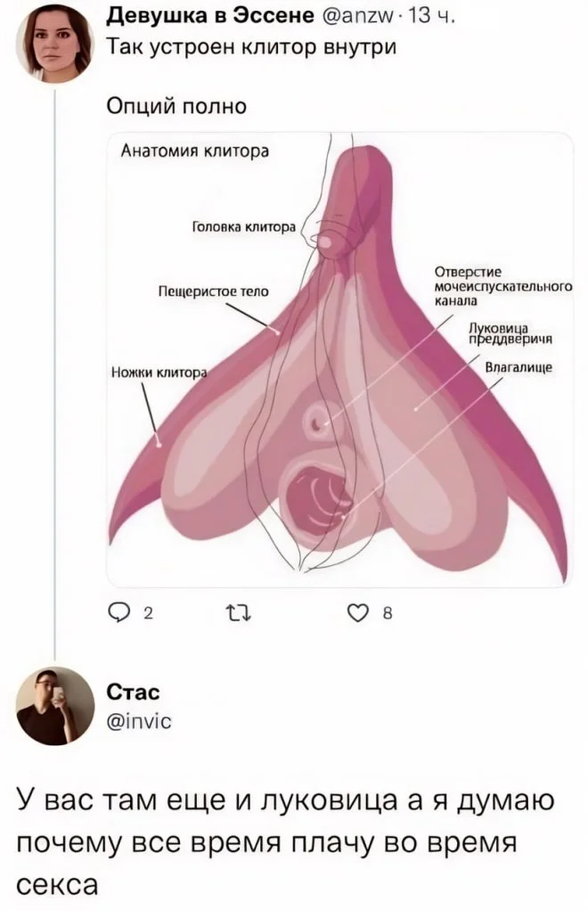
Task: Open the @invic handle link
Action: coord(139,721)
